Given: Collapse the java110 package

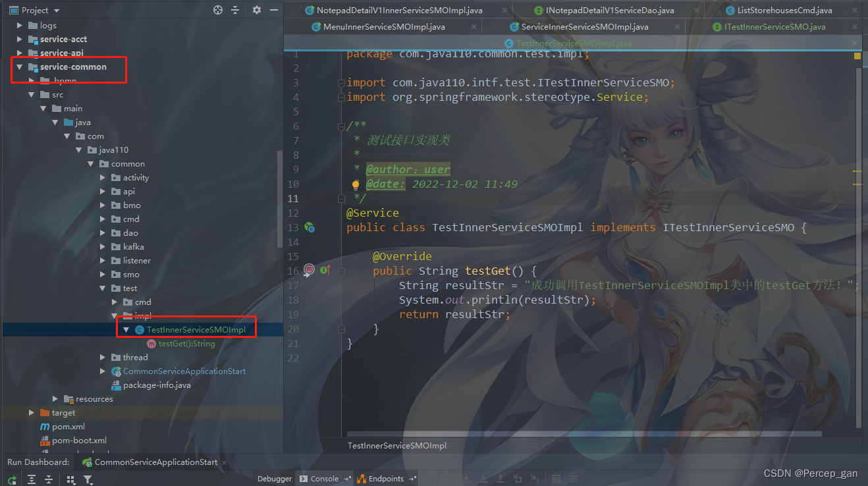Looking at the screenshot, I should click(78, 150).
